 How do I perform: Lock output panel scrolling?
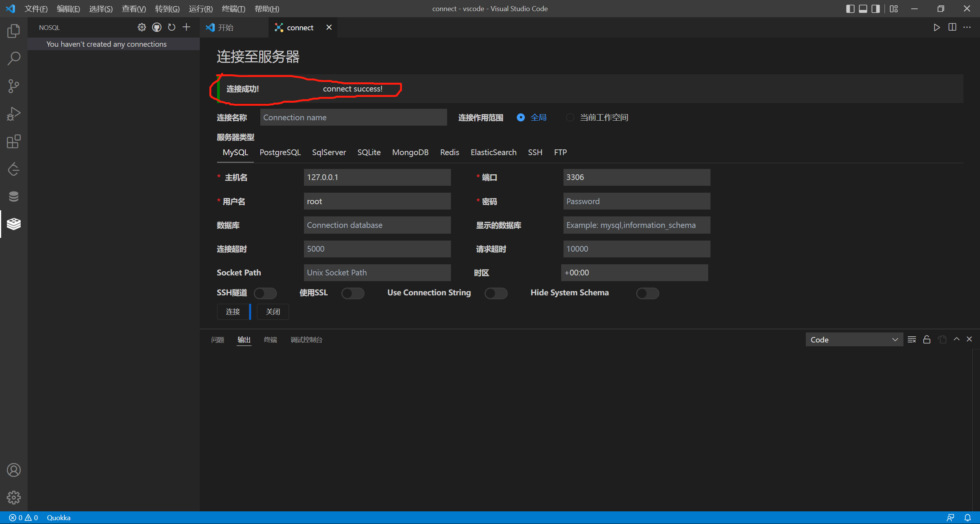click(927, 339)
